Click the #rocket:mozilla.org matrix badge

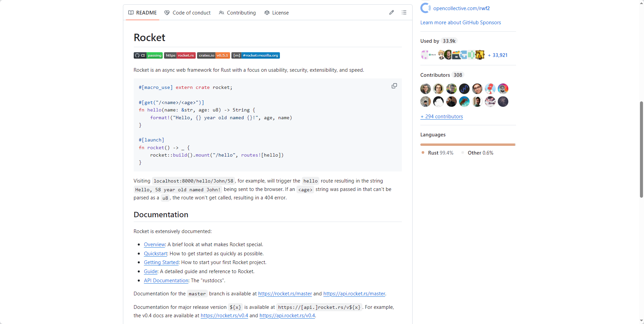click(256, 55)
